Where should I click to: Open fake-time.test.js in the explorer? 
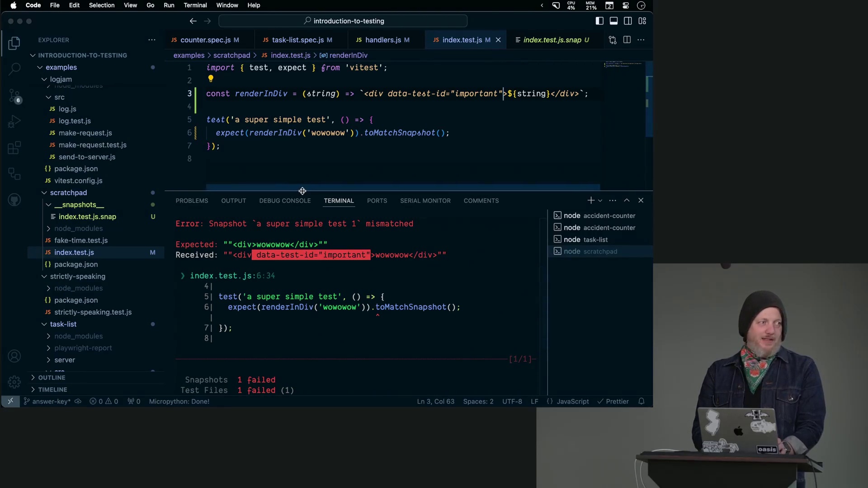[81, 240]
